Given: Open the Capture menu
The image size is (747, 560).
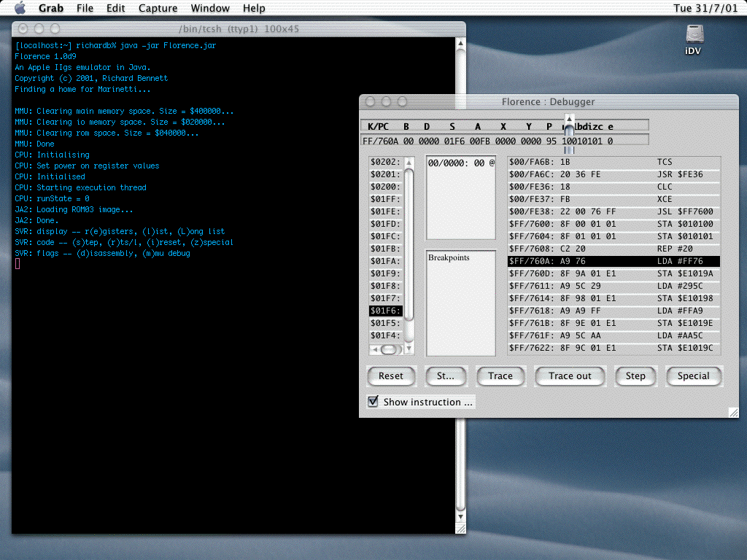Looking at the screenshot, I should (158, 8).
